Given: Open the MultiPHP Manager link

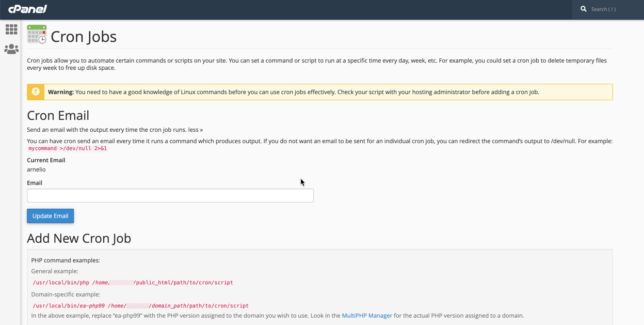Looking at the screenshot, I should 366,316.
